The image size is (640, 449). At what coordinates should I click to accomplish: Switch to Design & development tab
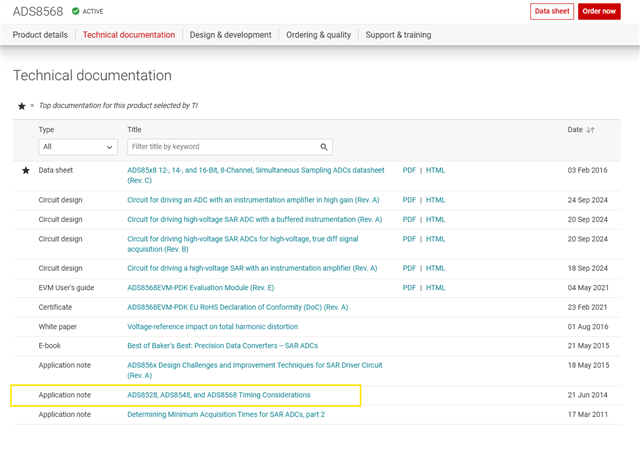pos(230,35)
